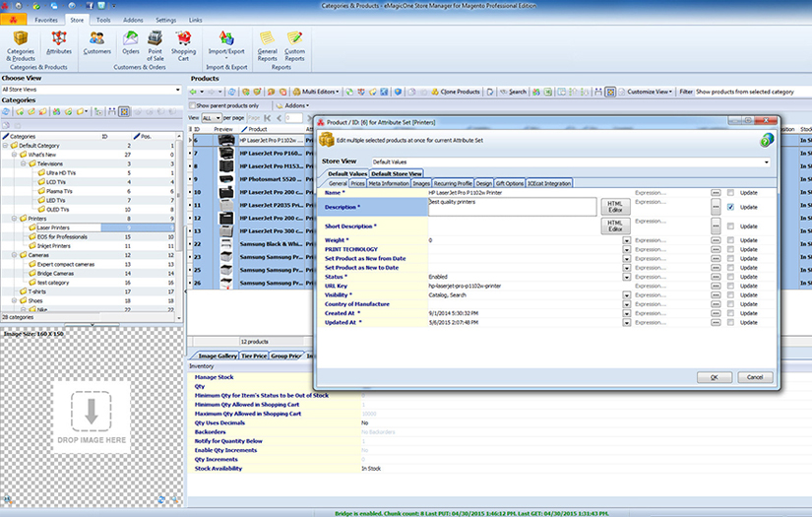Image resolution: width=812 pixels, height=517 pixels.
Task: Open the Import/Export ribbon icon
Action: [225, 45]
